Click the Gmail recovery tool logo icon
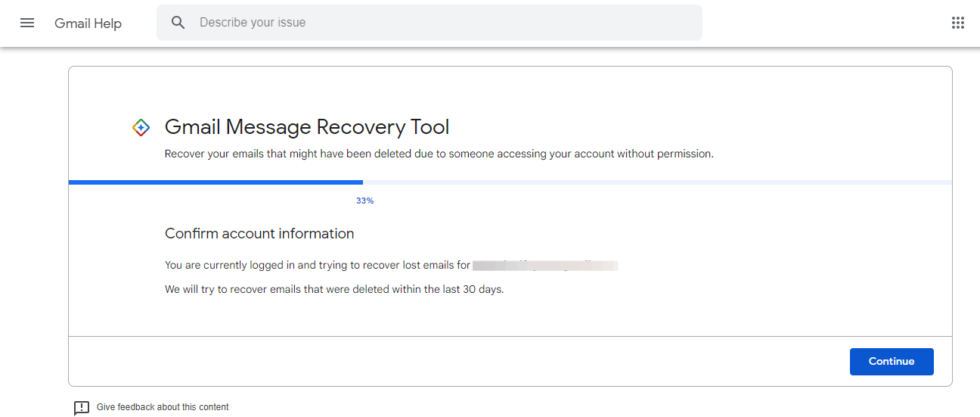Viewport: 980px width, 417px height. tap(141, 127)
